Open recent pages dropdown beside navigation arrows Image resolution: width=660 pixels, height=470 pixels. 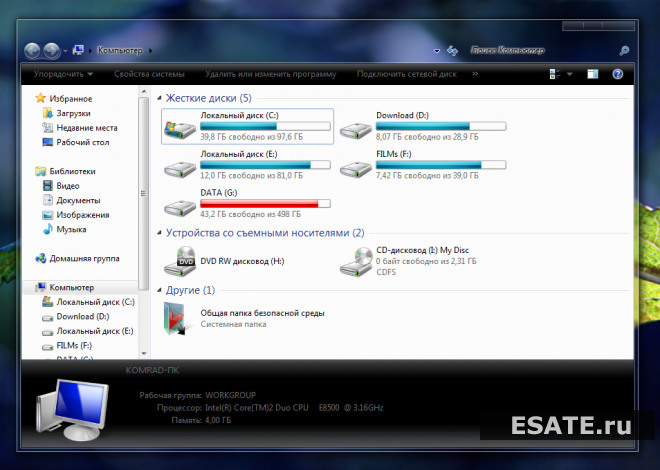[65, 51]
